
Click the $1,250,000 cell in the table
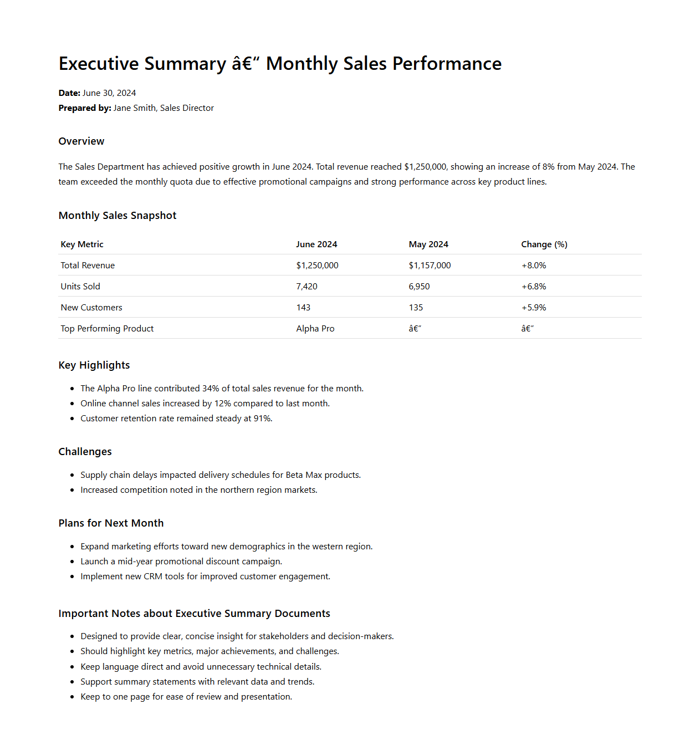(x=317, y=266)
